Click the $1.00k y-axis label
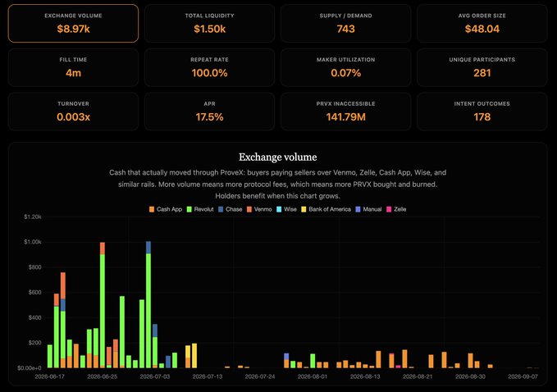 33,242
